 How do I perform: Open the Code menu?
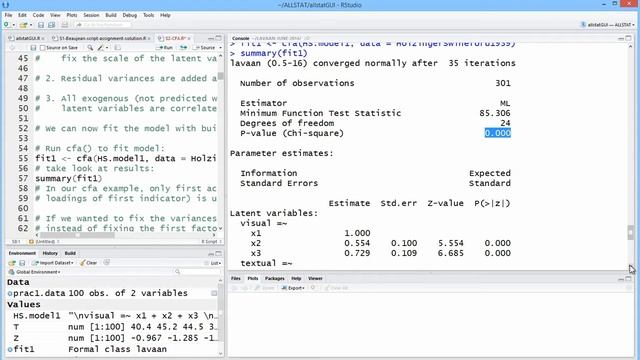pyautogui.click(x=38, y=15)
